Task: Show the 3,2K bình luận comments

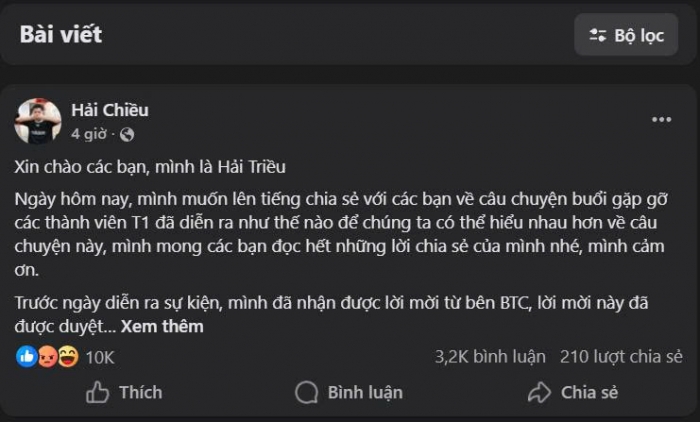Action: [x=490, y=356]
